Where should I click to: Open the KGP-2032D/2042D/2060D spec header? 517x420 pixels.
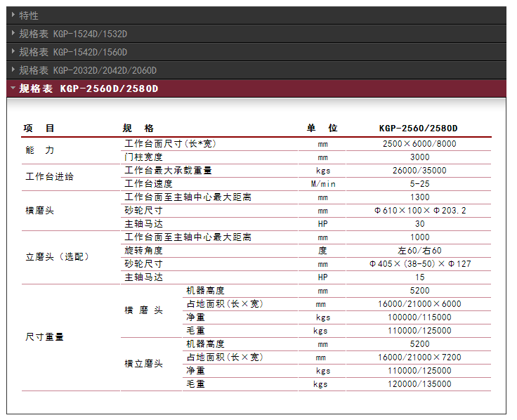tap(256, 70)
